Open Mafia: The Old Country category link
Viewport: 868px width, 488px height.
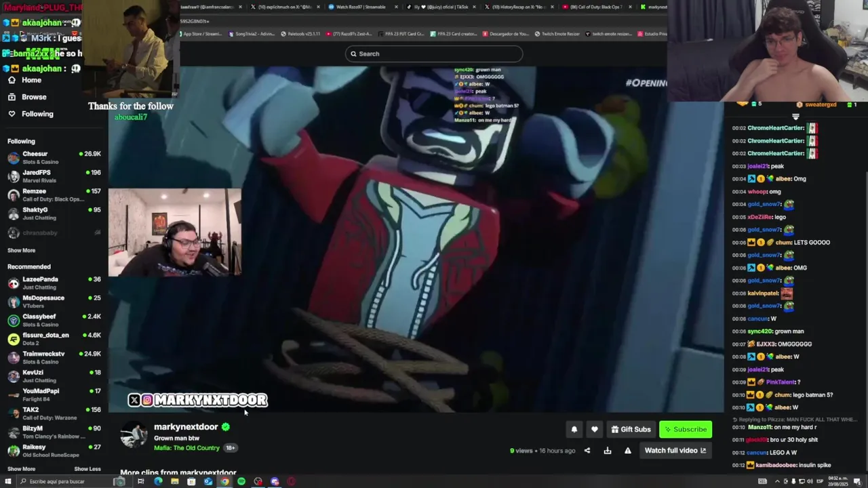pos(186,448)
